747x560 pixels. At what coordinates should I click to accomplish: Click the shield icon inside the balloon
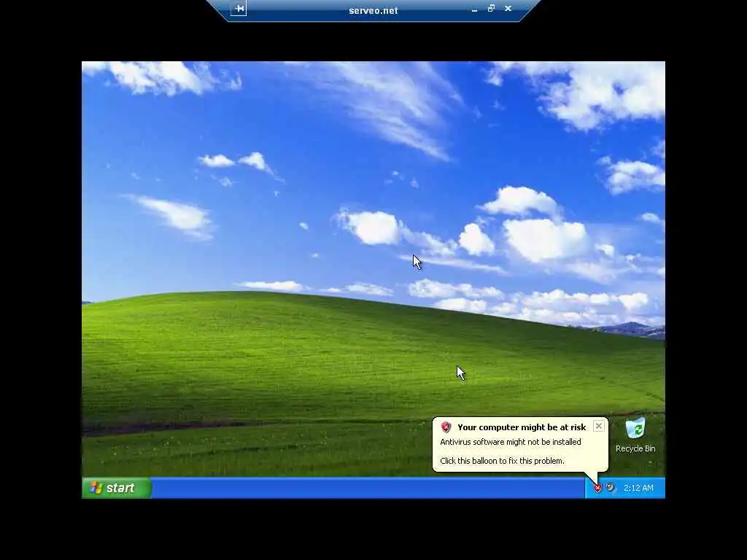tap(446, 427)
